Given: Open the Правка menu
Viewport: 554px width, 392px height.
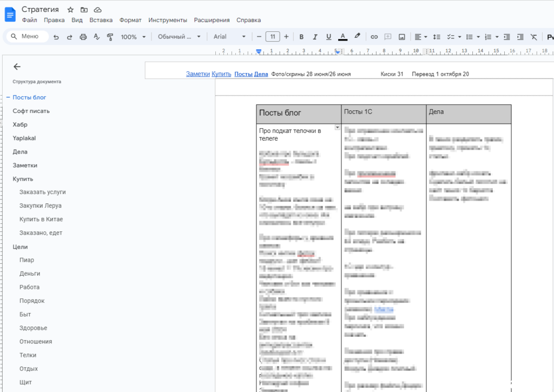Looking at the screenshot, I should click(x=54, y=20).
